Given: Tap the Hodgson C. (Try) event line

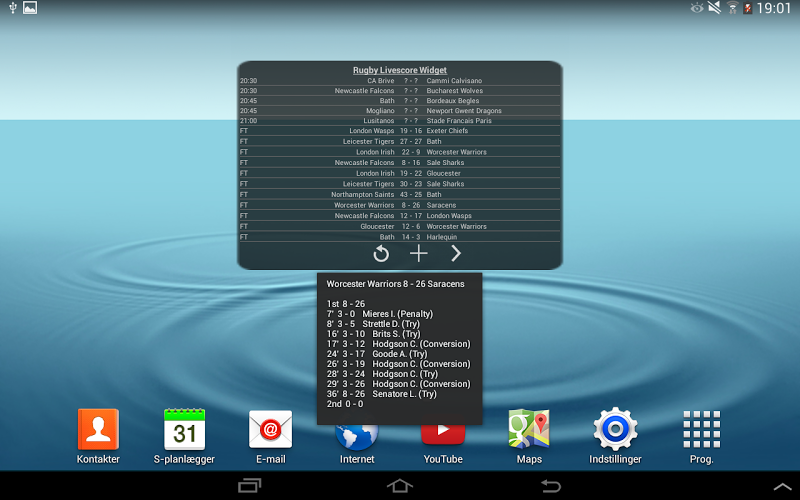Looking at the screenshot, I should pos(382,374).
